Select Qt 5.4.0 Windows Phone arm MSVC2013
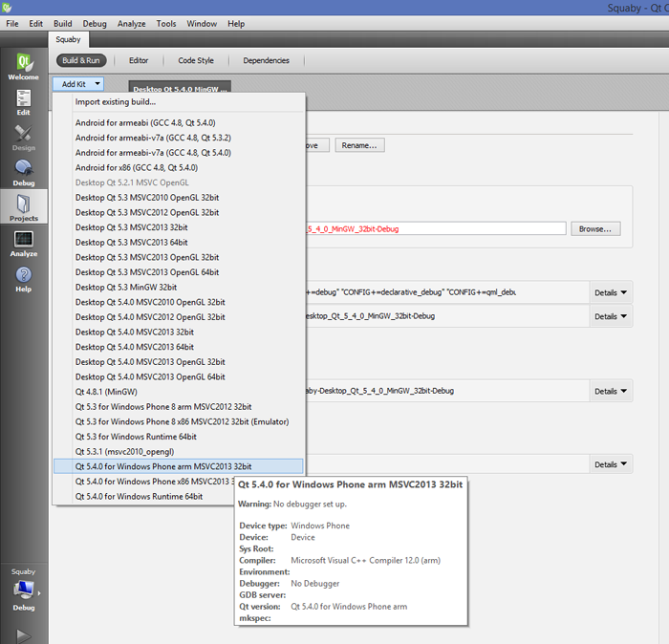Image resolution: width=669 pixels, height=644 pixels. click(x=180, y=466)
